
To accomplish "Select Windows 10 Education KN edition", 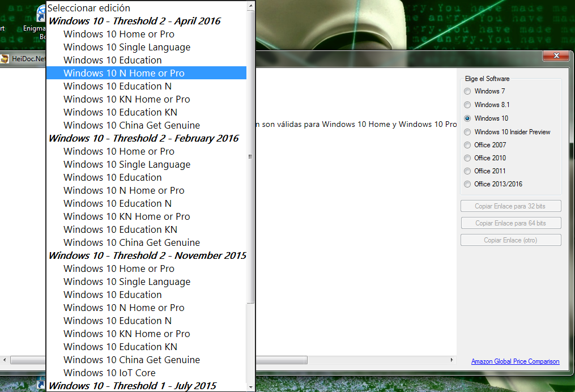I will (121, 112).
